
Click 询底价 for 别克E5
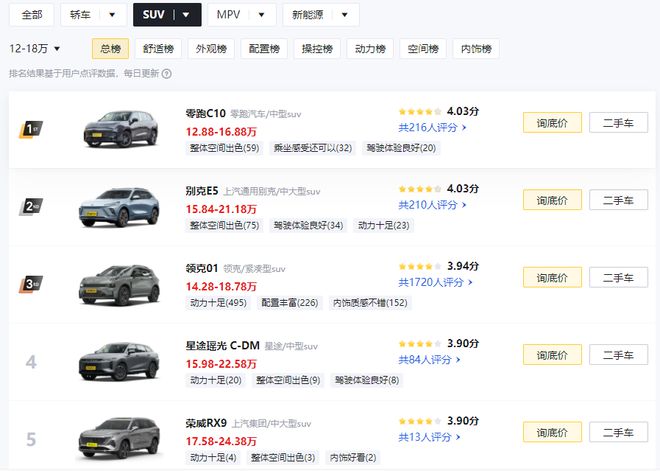point(552,200)
